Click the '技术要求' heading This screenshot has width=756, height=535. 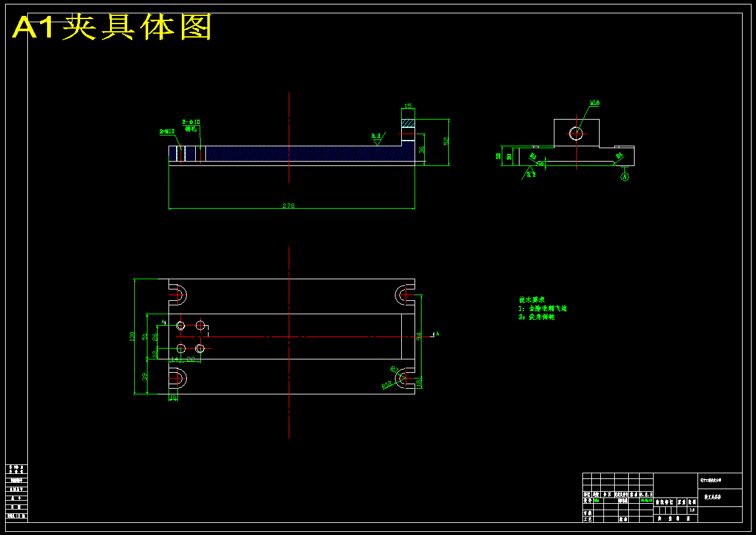(x=532, y=300)
